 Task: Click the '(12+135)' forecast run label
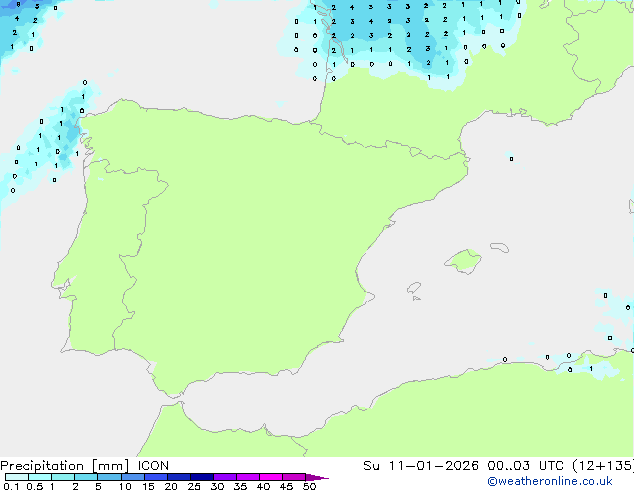(x=603, y=466)
